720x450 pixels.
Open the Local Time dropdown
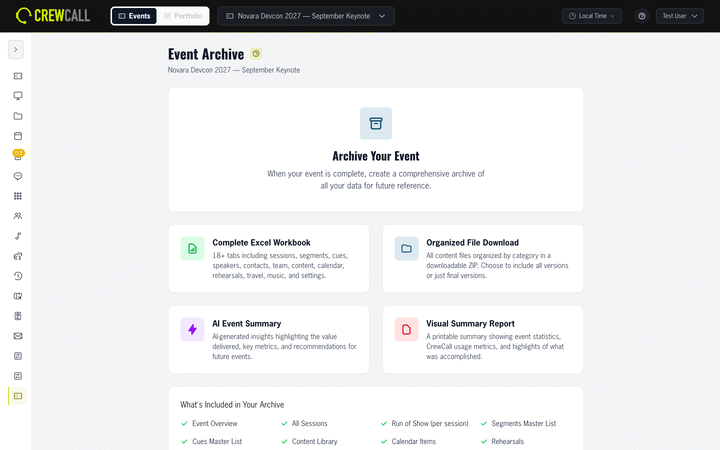click(x=591, y=16)
